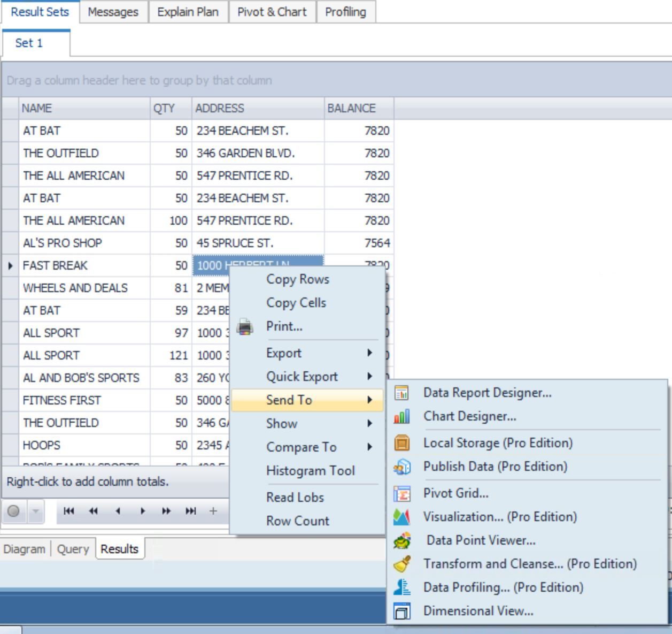Select the Set 1 result tab
The image size is (672, 634).
(x=36, y=43)
